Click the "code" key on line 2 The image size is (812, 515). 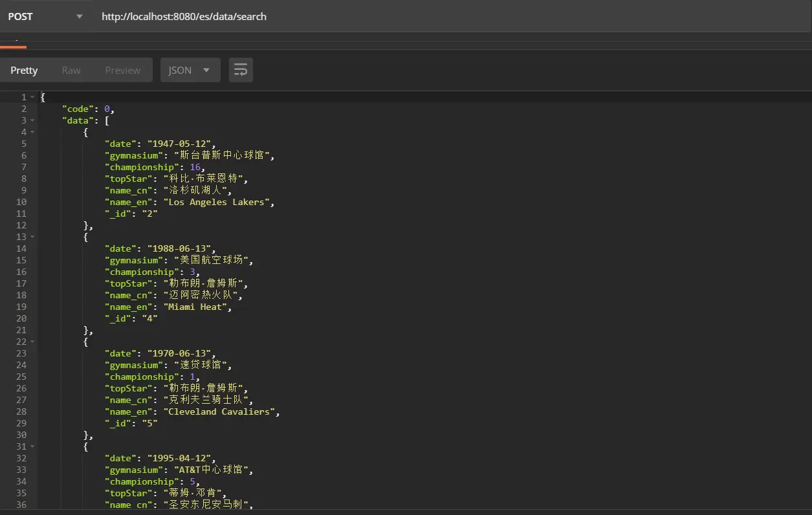78,109
